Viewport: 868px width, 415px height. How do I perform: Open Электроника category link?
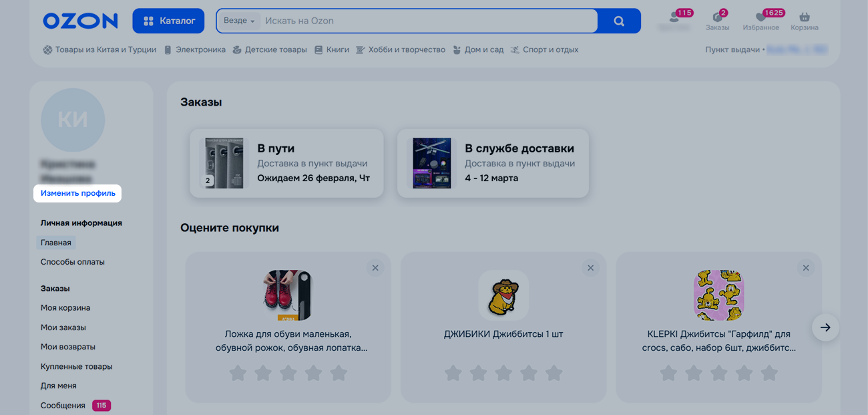[200, 49]
